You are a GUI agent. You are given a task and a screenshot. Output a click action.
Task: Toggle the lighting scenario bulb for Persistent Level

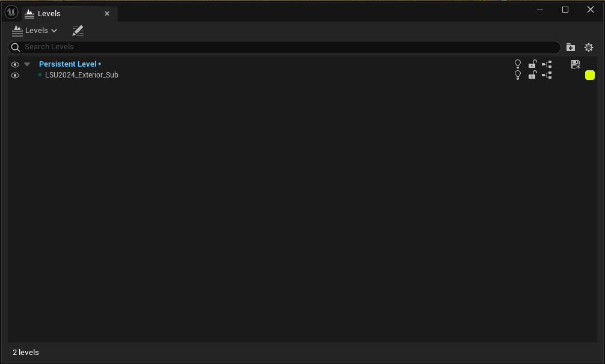pos(518,64)
